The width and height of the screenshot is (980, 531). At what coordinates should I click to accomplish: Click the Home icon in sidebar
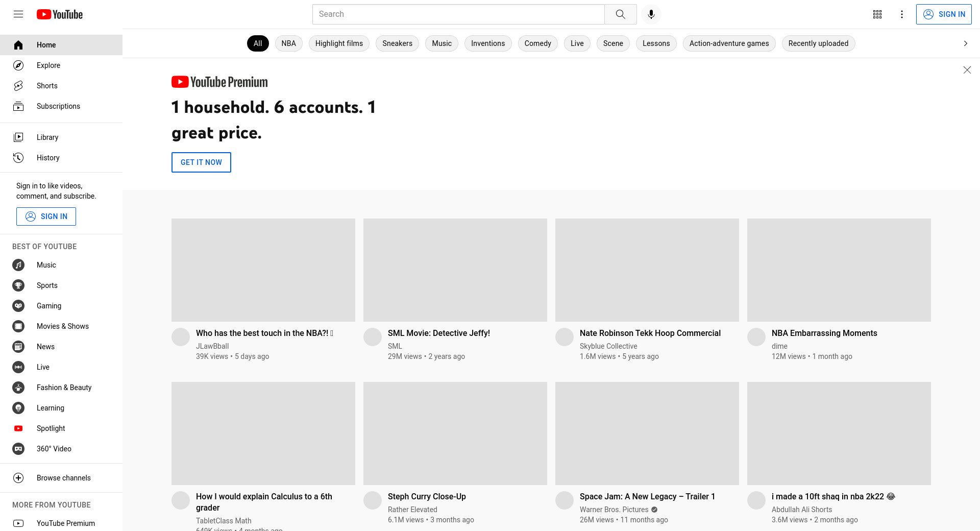point(18,45)
